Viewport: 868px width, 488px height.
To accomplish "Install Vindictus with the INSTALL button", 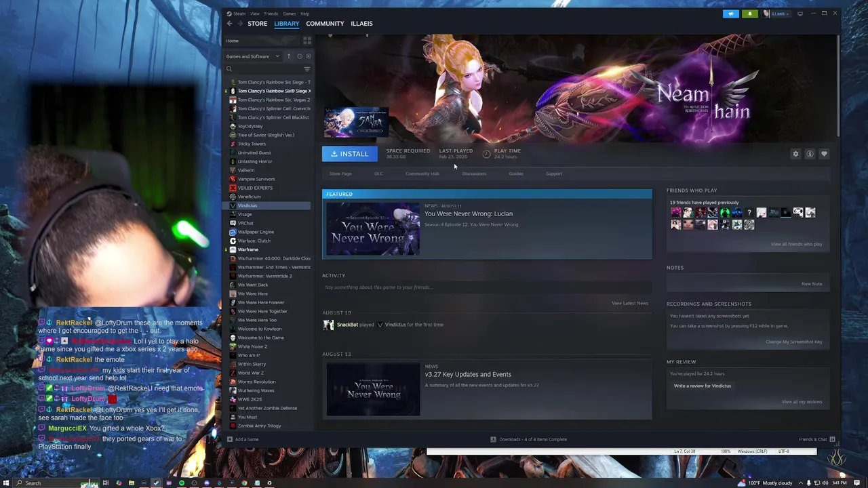I will 349,154.
